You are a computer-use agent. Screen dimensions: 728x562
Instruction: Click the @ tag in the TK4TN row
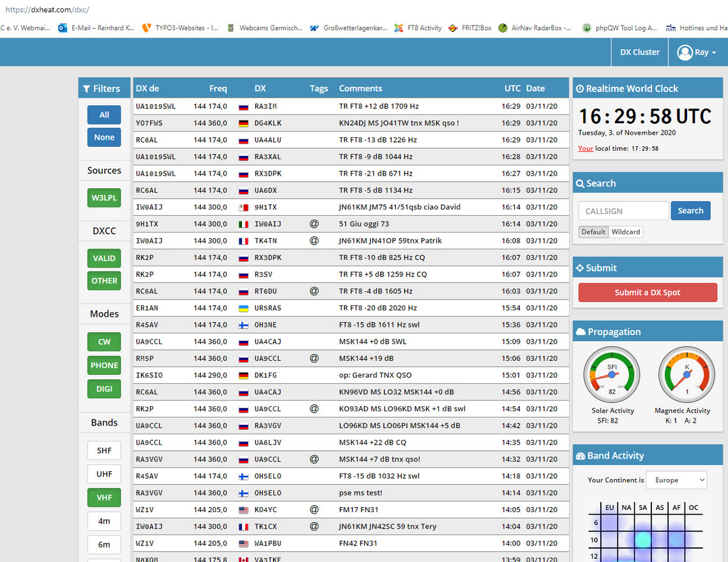tap(314, 241)
